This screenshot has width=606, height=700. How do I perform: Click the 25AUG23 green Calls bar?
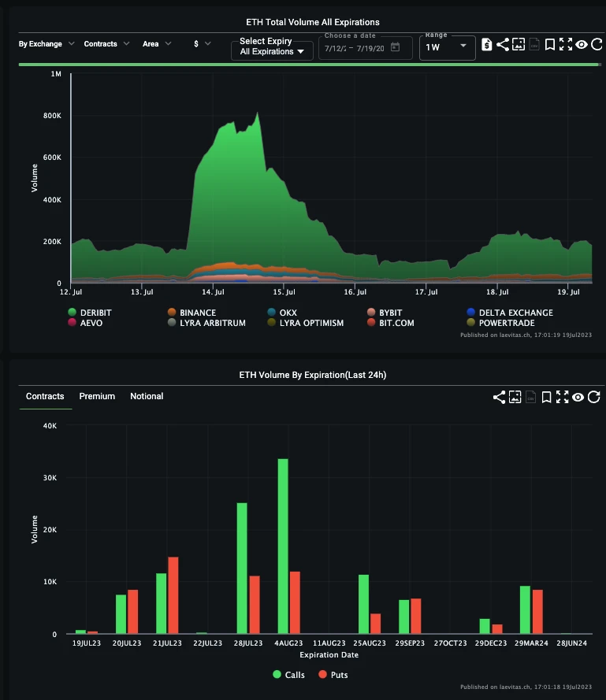(364, 604)
